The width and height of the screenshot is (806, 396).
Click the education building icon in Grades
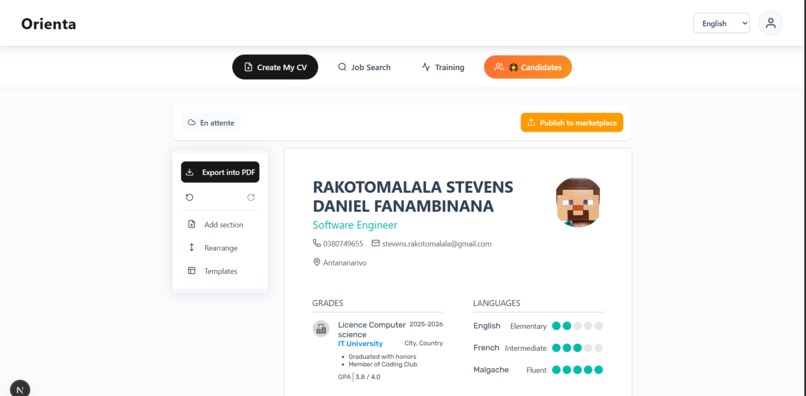coord(321,329)
